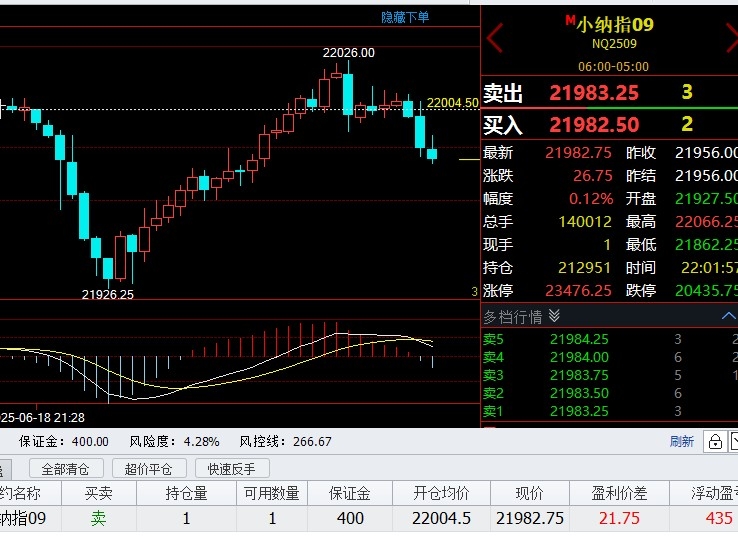Click 隐藏下单 link
The height and width of the screenshot is (542, 738).
click(405, 17)
